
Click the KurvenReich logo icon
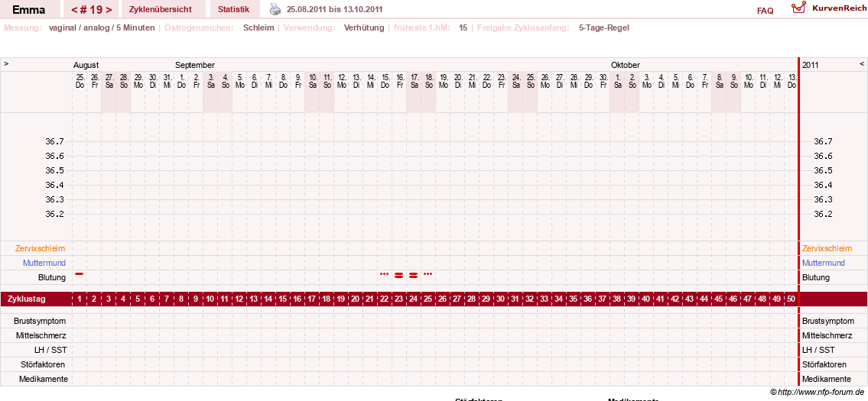pyautogui.click(x=798, y=8)
